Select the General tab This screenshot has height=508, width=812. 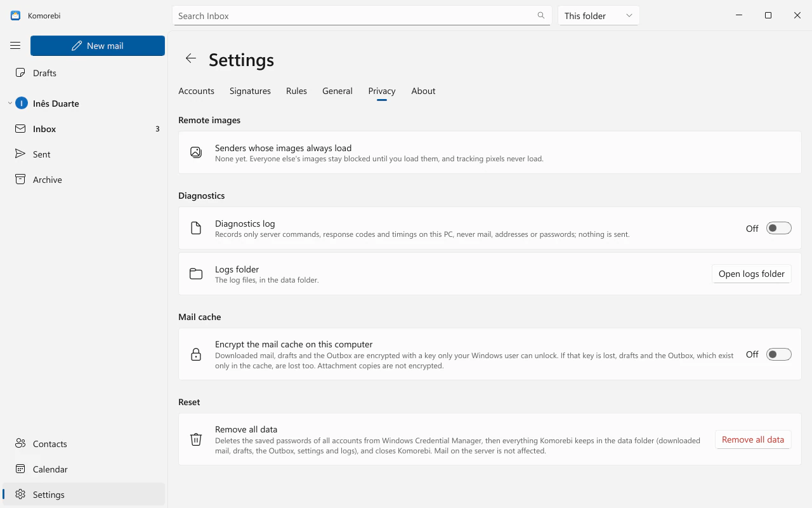(337, 91)
